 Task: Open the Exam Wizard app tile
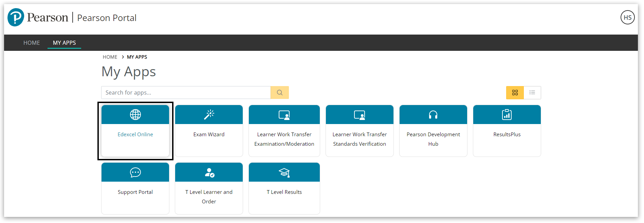pos(209,135)
